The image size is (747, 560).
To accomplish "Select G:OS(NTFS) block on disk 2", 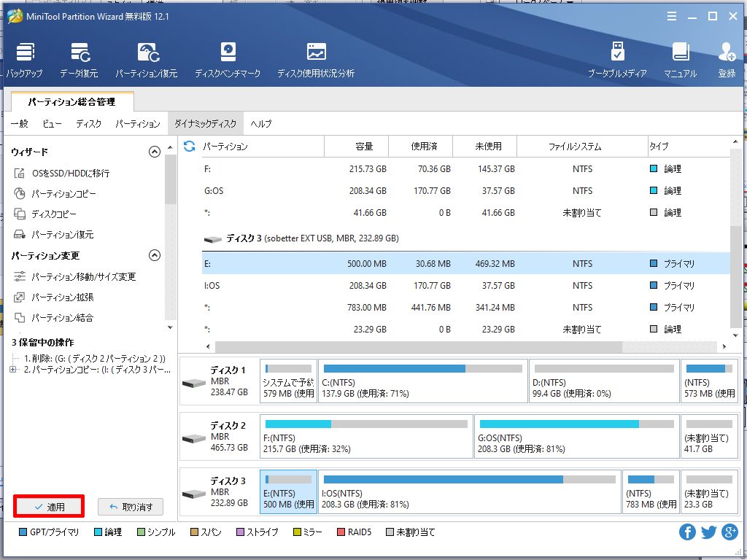I will pyautogui.click(x=576, y=436).
